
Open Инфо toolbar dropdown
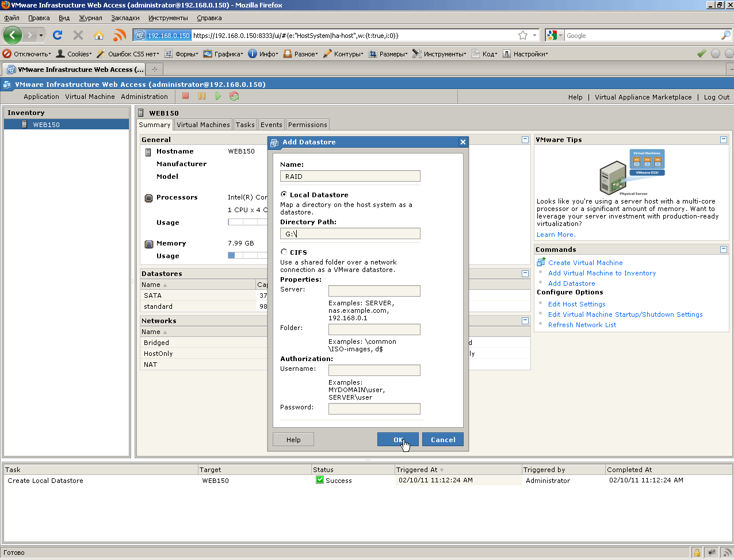[x=263, y=53]
